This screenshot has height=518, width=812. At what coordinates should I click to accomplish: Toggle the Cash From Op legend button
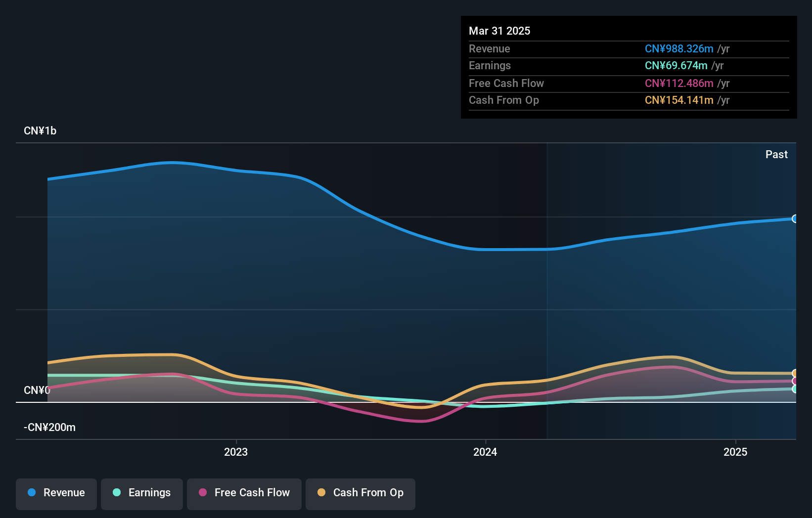tap(361, 494)
